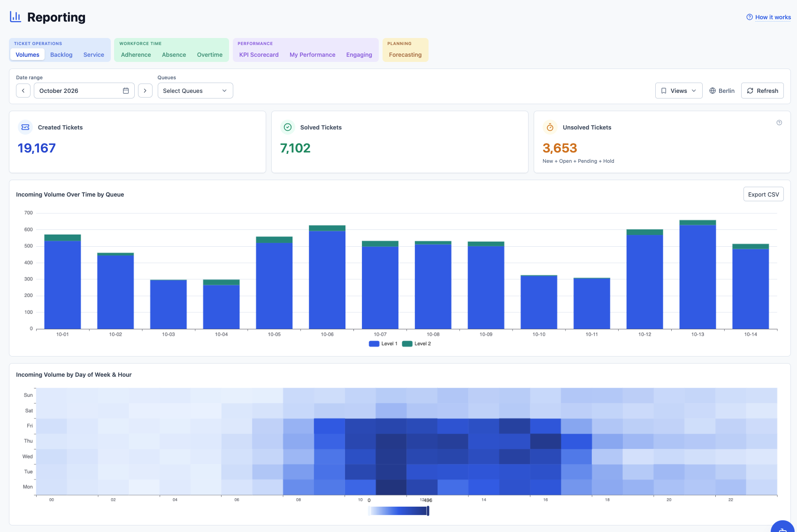Screen dimensions: 797x532
Task: Click the 10-14 x-axis label
Action: (x=751, y=334)
